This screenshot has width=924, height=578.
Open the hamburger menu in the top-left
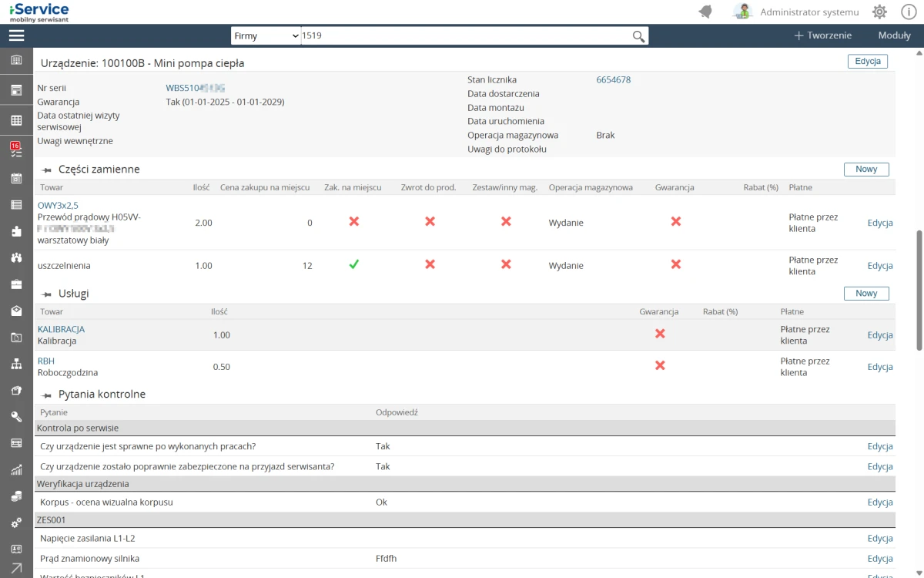coord(16,35)
